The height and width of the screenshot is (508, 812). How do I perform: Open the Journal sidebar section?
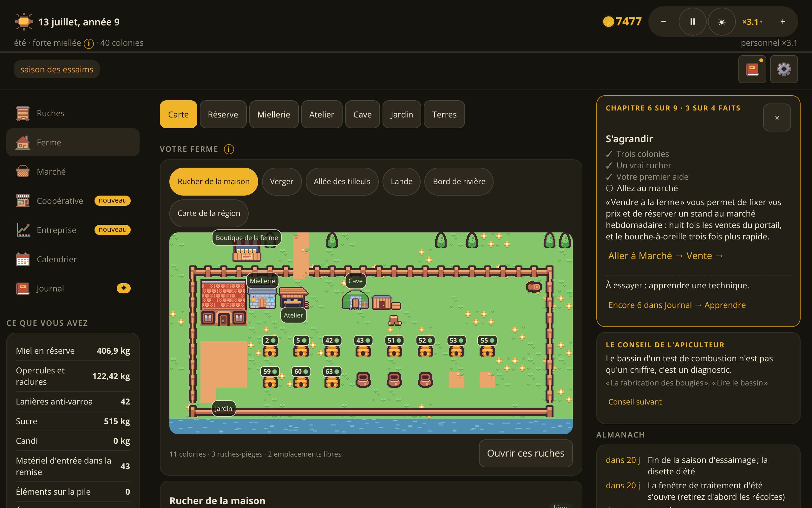pos(73,289)
